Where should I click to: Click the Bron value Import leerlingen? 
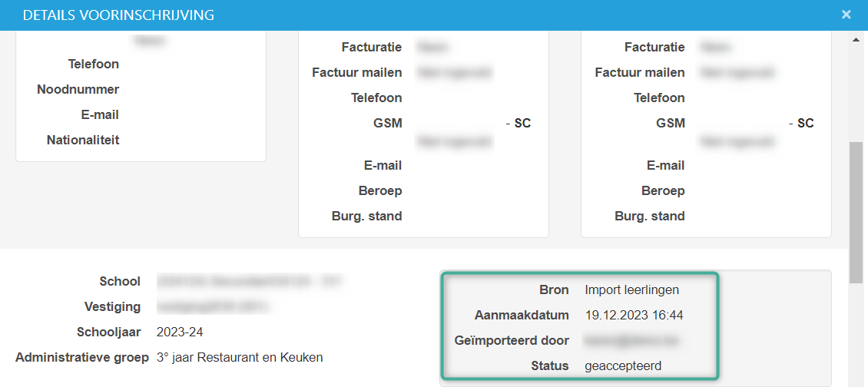(632, 289)
